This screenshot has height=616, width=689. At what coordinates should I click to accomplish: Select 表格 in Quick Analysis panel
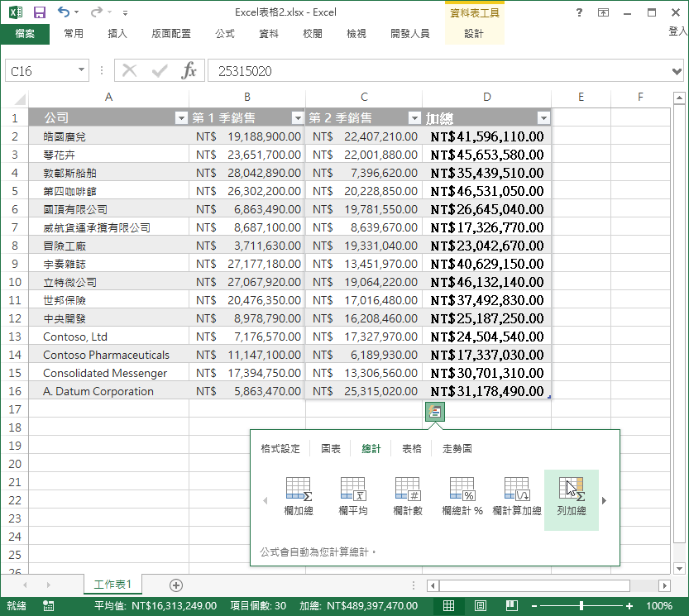pyautogui.click(x=412, y=449)
